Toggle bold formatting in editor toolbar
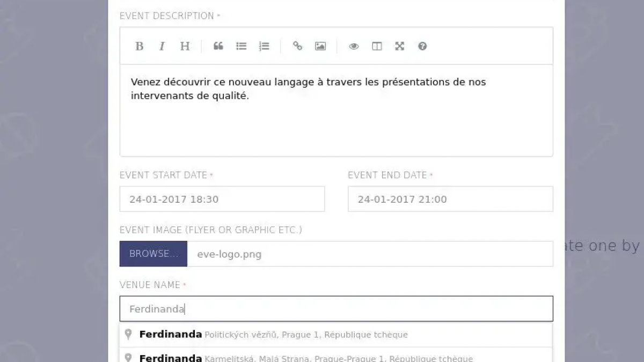The height and width of the screenshot is (362, 644). (x=139, y=46)
